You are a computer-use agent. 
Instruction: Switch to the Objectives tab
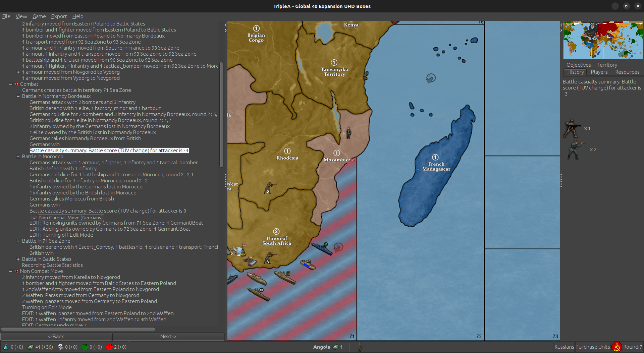coord(579,65)
